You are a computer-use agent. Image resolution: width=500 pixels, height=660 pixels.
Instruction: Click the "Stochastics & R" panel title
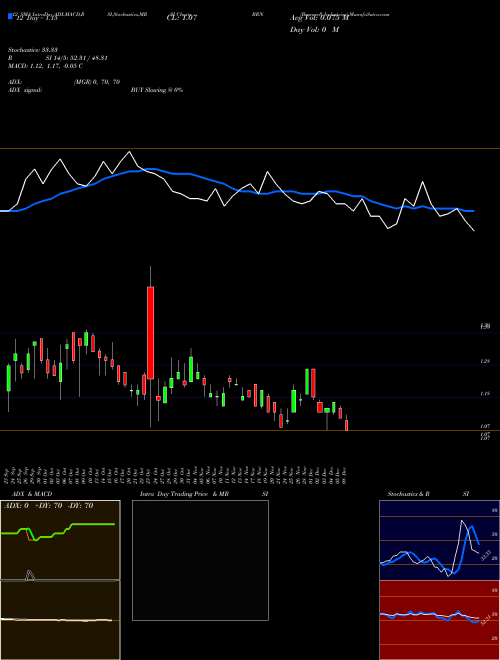point(409,494)
